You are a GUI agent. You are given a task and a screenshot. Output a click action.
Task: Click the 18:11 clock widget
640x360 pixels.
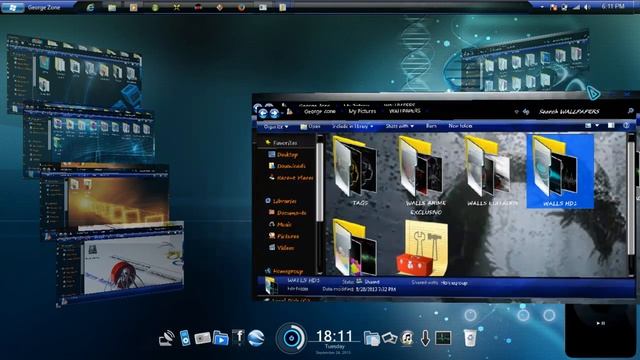click(x=334, y=336)
